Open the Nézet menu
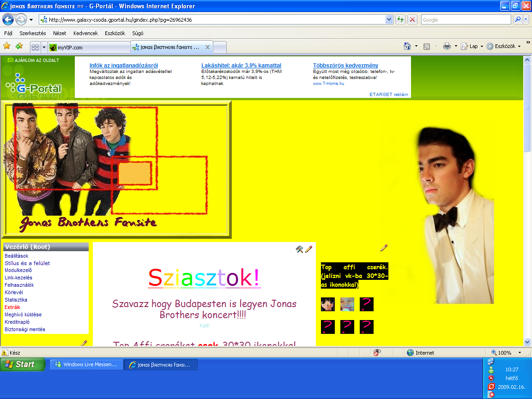The width and height of the screenshot is (532, 399). click(60, 33)
